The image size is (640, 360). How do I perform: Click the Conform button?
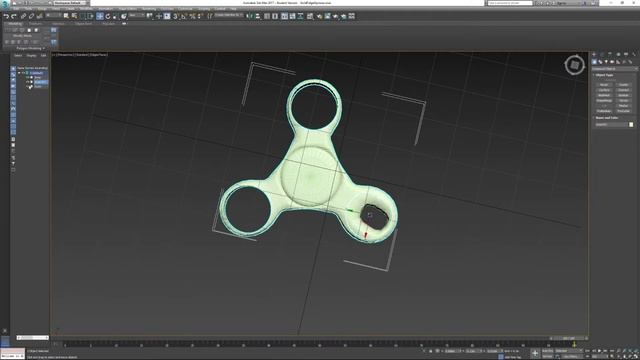coord(604,90)
